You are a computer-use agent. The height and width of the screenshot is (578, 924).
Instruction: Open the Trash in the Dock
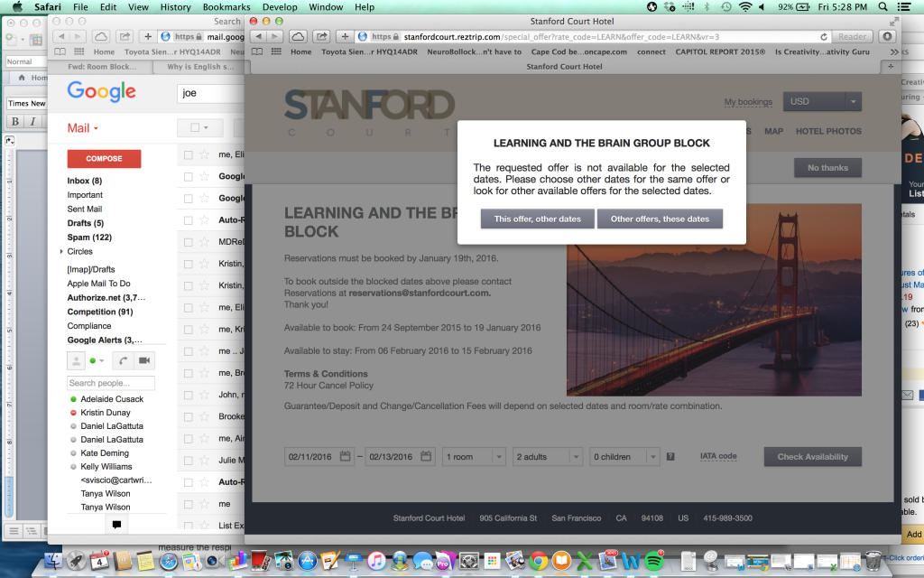(x=873, y=560)
